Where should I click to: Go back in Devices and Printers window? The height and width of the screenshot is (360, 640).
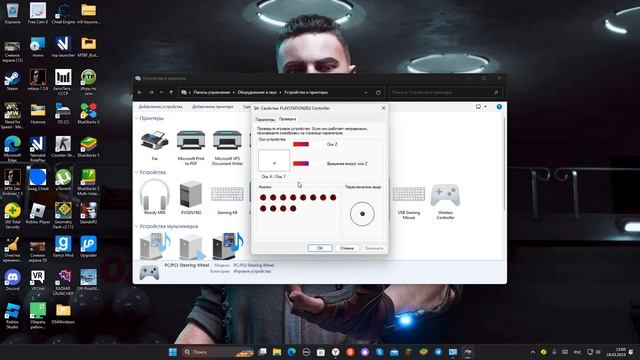(x=140, y=93)
